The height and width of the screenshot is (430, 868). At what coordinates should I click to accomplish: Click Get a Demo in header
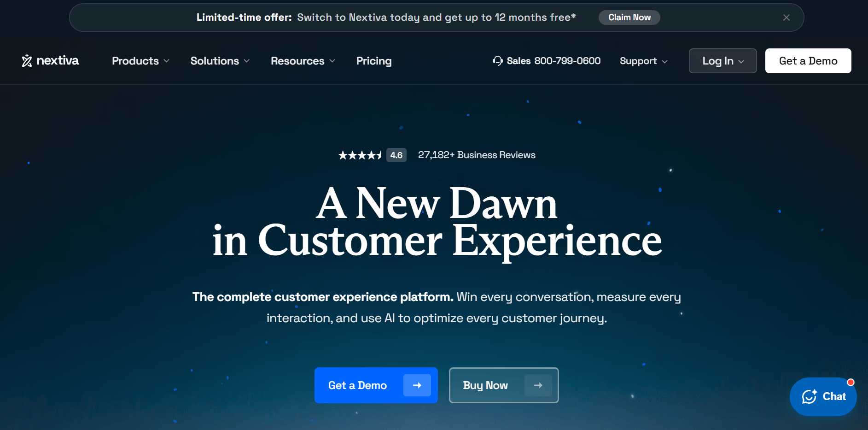808,61
